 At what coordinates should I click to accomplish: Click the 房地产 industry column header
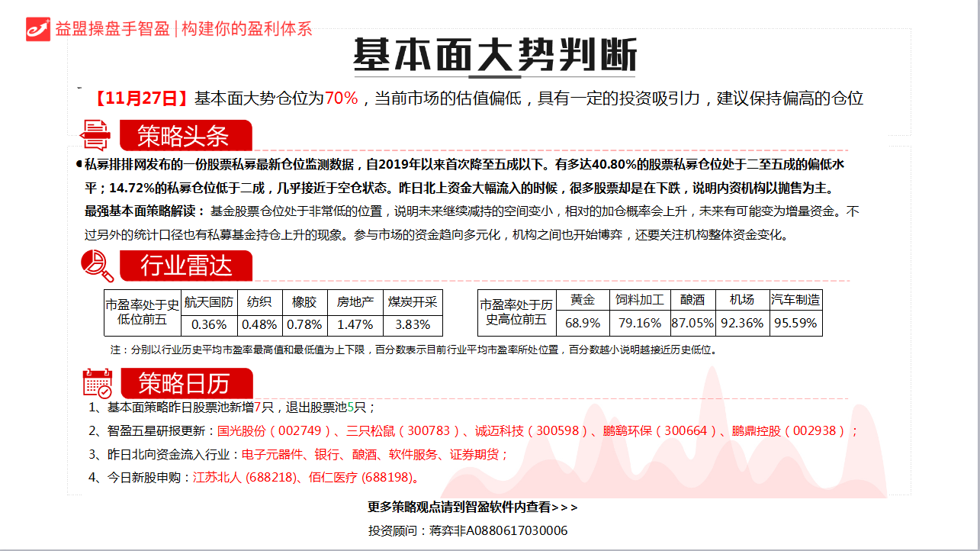355,301
